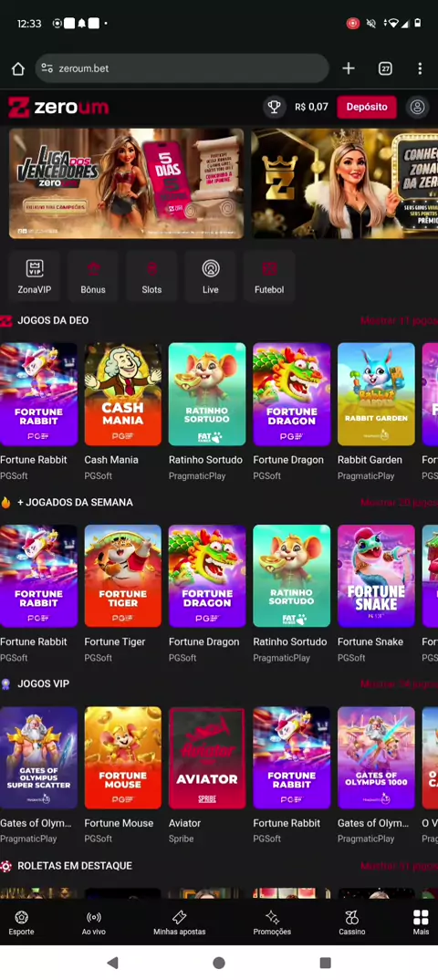Open the trophy rewards icon

click(274, 107)
